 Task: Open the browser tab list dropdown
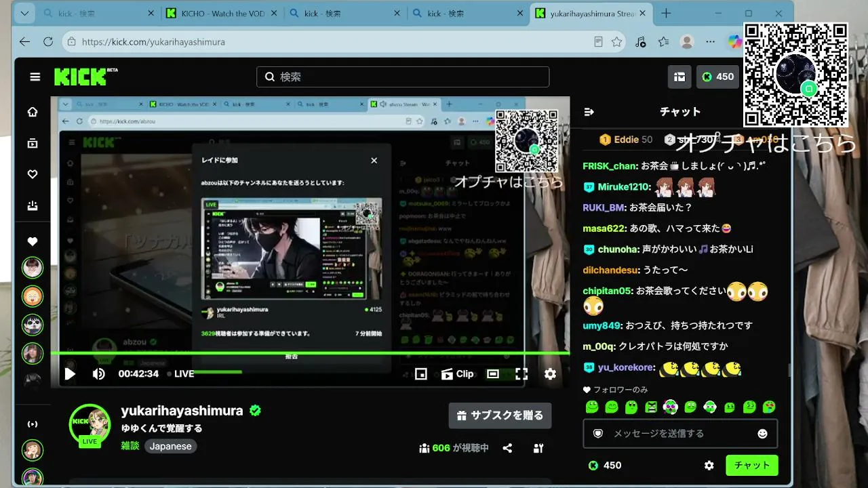pyautogui.click(x=24, y=13)
